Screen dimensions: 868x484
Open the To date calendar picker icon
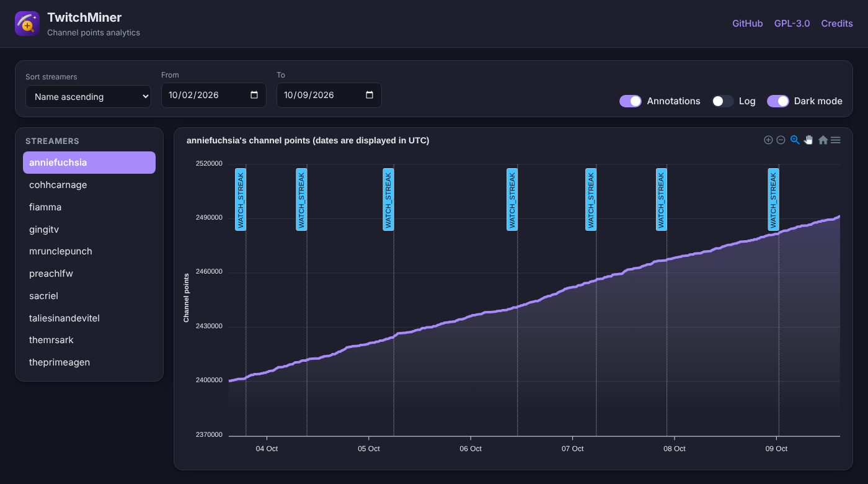click(370, 95)
